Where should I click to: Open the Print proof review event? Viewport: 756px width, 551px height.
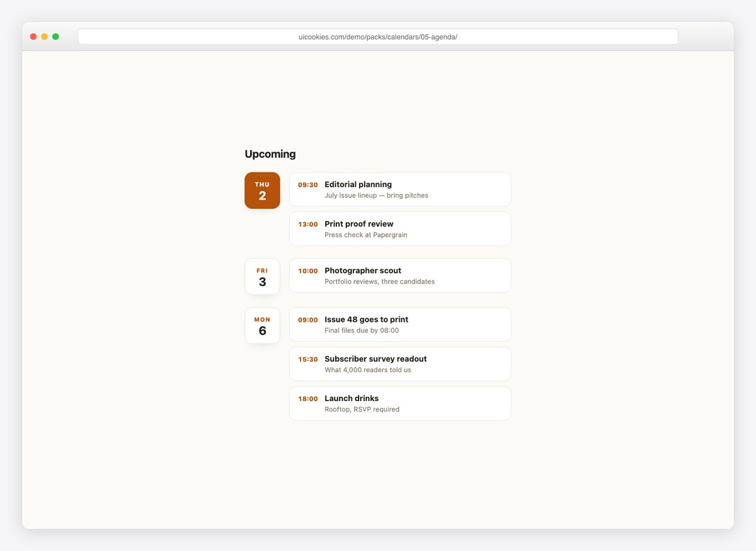pyautogui.click(x=400, y=229)
